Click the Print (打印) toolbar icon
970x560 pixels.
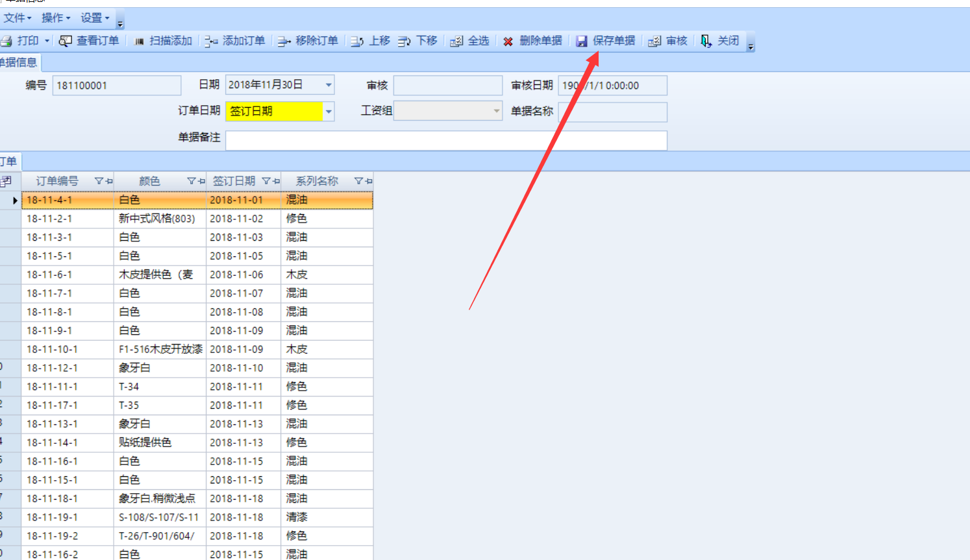(7, 41)
